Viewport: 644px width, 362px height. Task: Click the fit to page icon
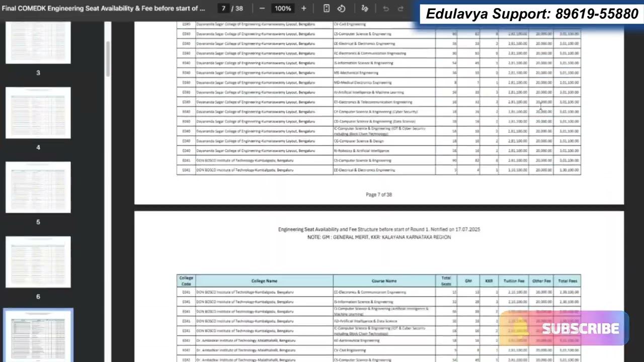pos(326,9)
